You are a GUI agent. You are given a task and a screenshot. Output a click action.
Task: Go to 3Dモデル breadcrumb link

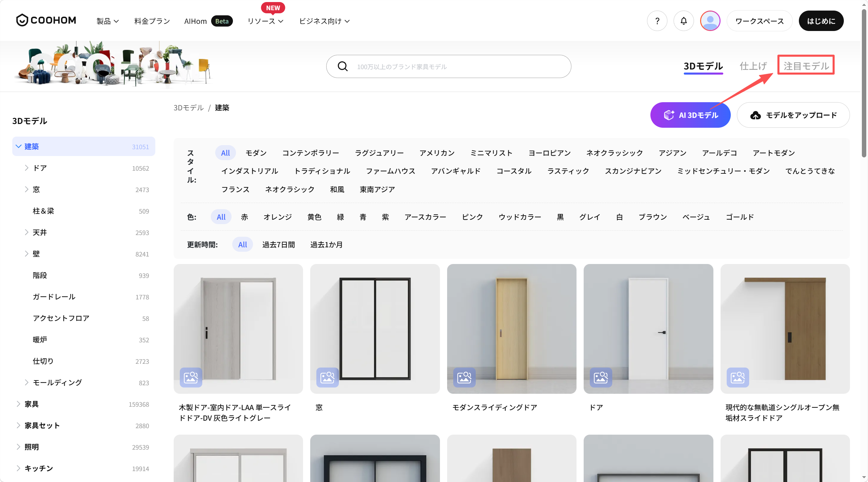(189, 108)
